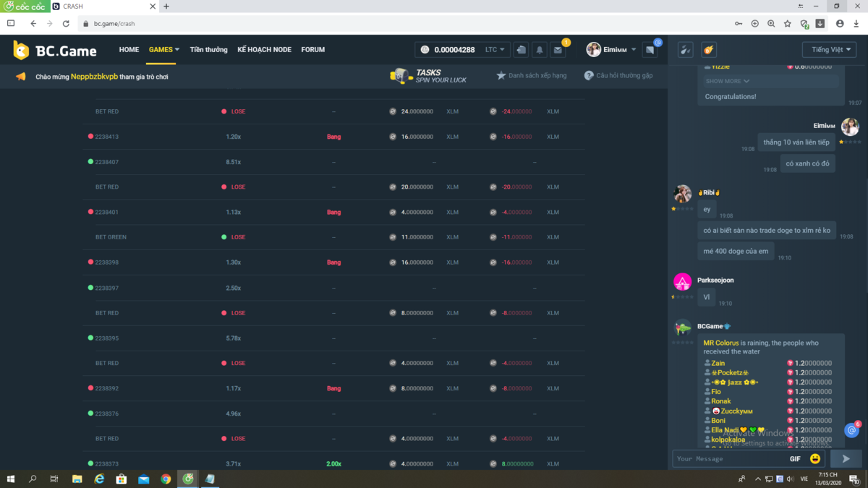Go to the FORUM menu item
Image resolution: width=868 pixels, height=488 pixels.
tap(312, 50)
